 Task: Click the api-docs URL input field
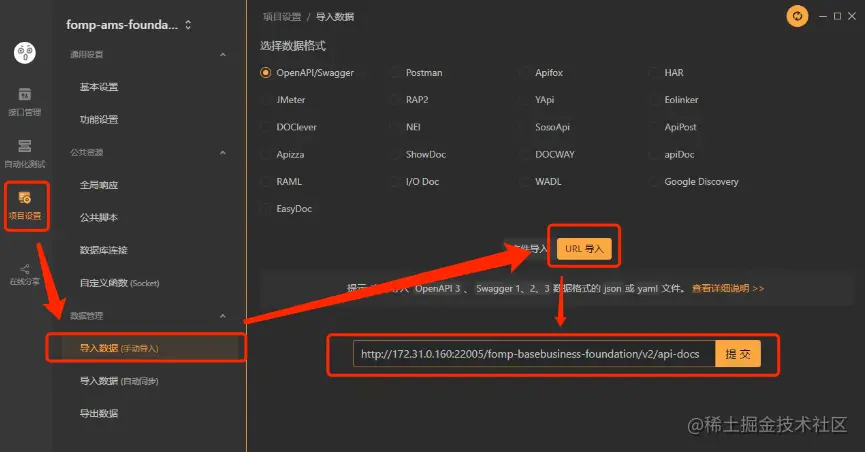pyautogui.click(x=534, y=354)
